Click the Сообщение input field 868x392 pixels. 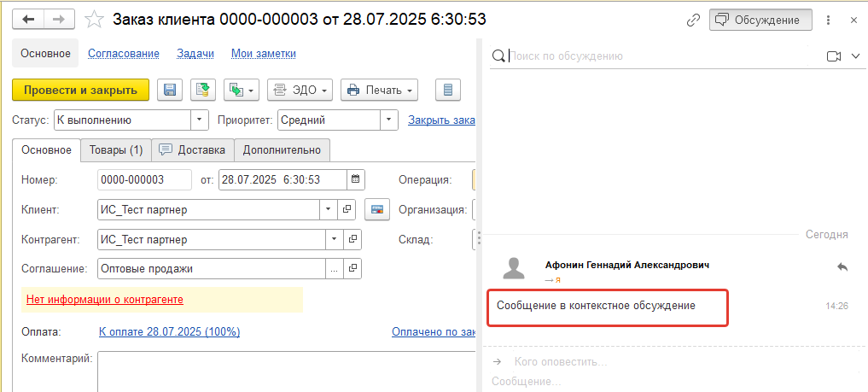point(675,382)
